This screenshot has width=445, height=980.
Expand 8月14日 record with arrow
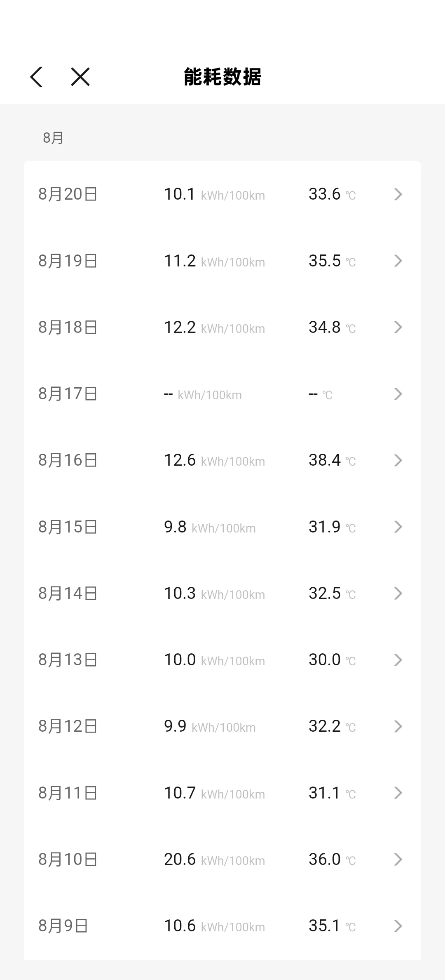(398, 594)
